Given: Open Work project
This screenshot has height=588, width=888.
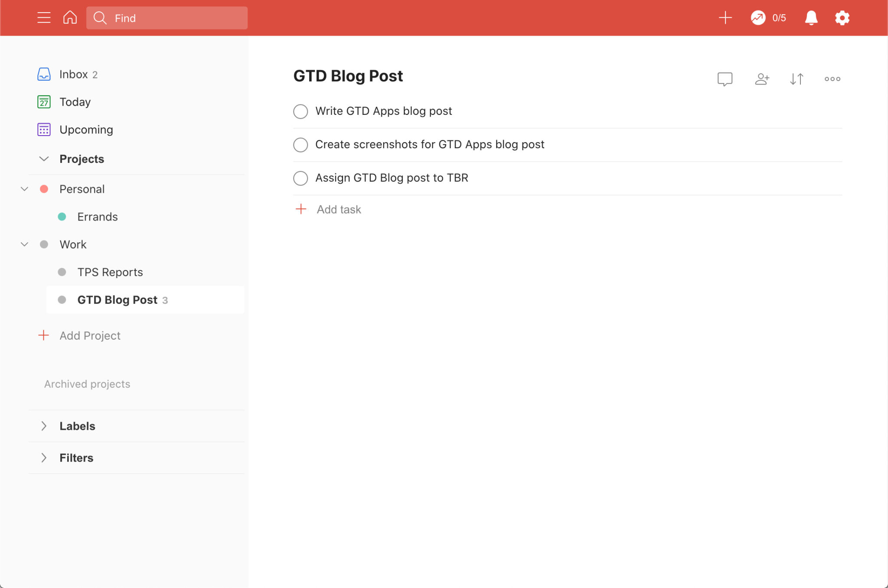Looking at the screenshot, I should click(x=73, y=244).
